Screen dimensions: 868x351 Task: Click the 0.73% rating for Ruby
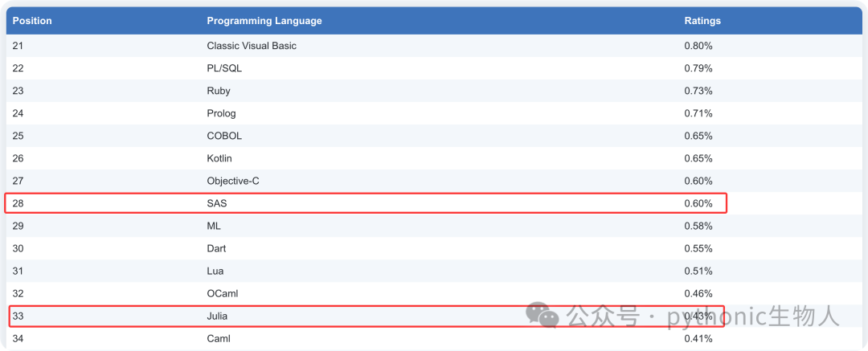click(698, 91)
